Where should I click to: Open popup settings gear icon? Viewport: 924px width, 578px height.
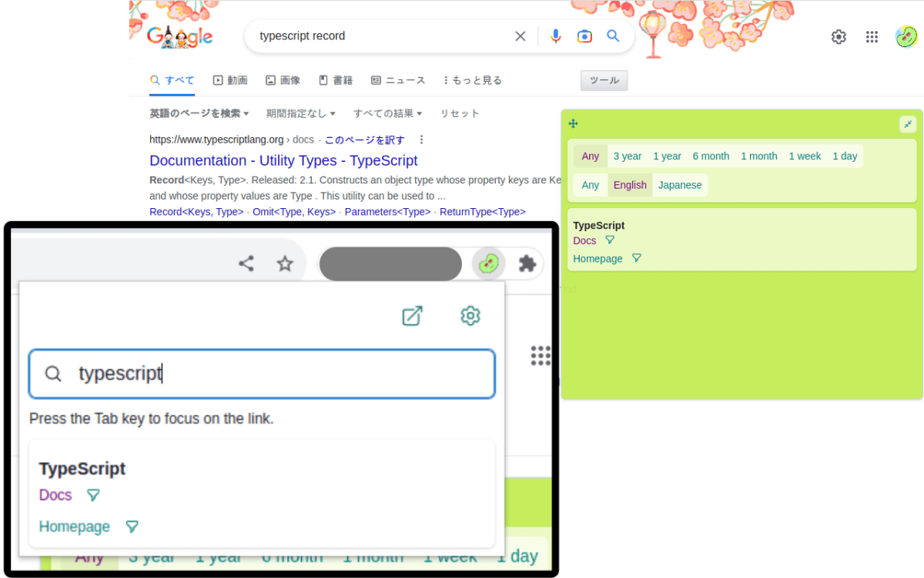pyautogui.click(x=470, y=316)
